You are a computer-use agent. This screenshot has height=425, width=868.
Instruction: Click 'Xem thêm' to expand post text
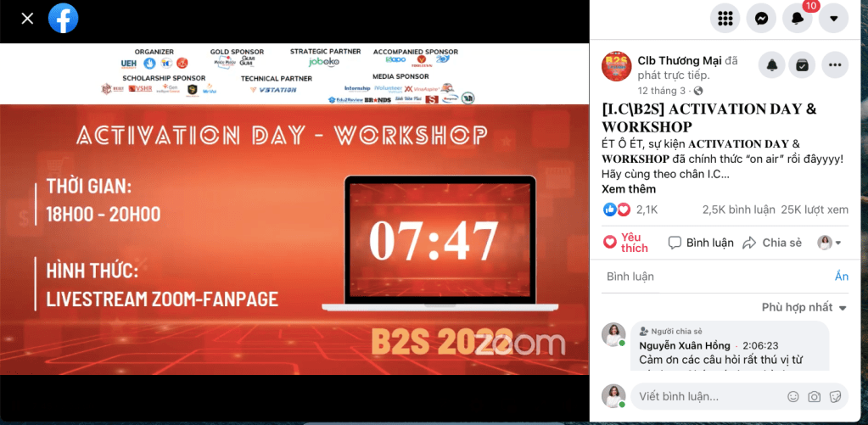[629, 189]
